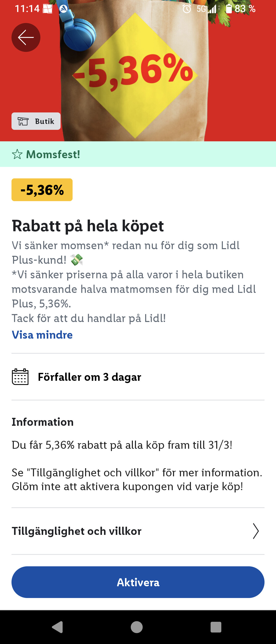The width and height of the screenshot is (276, 644).
Task: Tap the Förfaller om 3 dagar row
Action: pyautogui.click(x=89, y=377)
